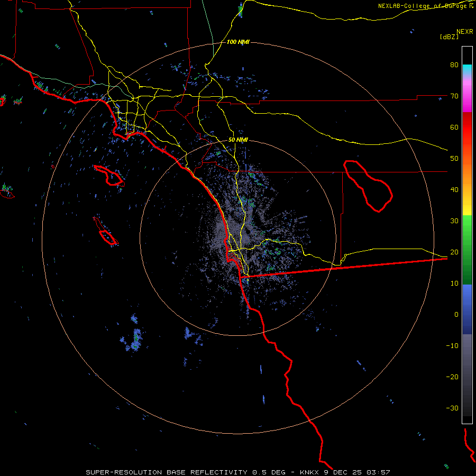Viewport: 476px width, 476px height.
Task: Click the -10 value on dBZ scale
Action: pos(452,346)
